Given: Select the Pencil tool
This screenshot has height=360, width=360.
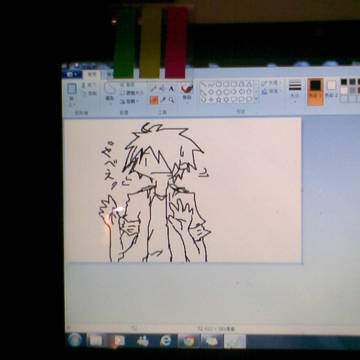Looking at the screenshot, I should click(154, 89).
